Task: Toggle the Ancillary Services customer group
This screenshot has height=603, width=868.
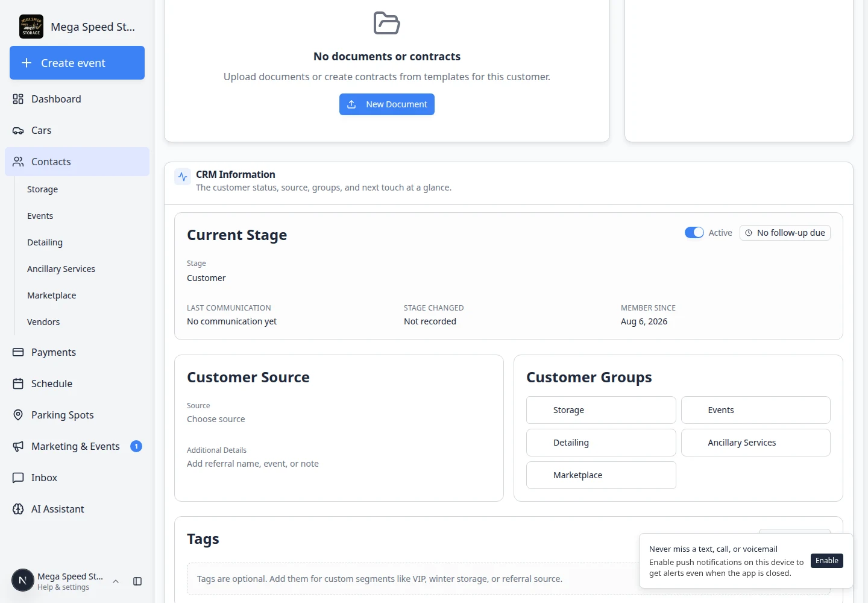Action: [755, 443]
